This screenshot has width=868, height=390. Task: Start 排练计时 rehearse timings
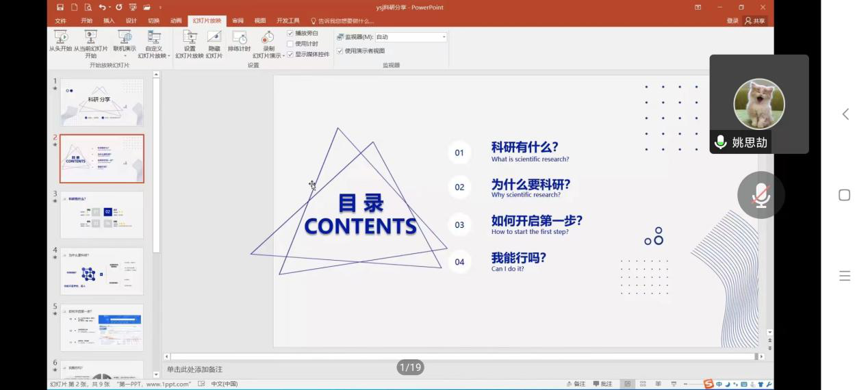(239, 41)
